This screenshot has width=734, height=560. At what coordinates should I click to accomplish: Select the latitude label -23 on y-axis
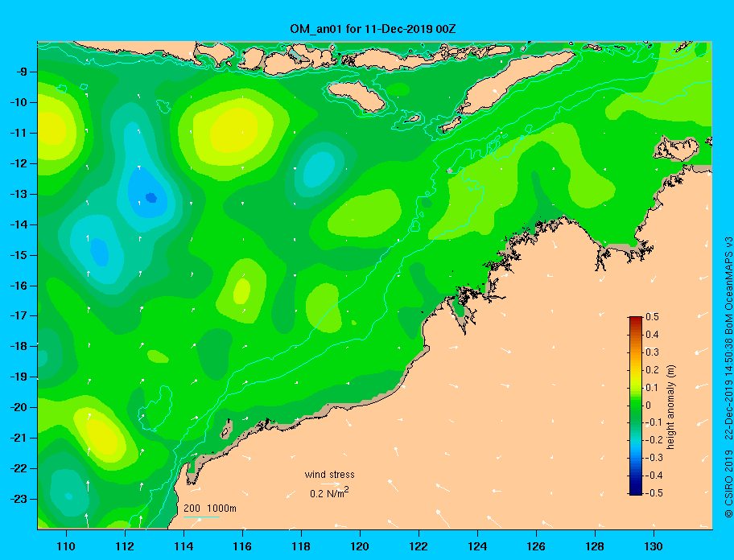click(x=19, y=499)
